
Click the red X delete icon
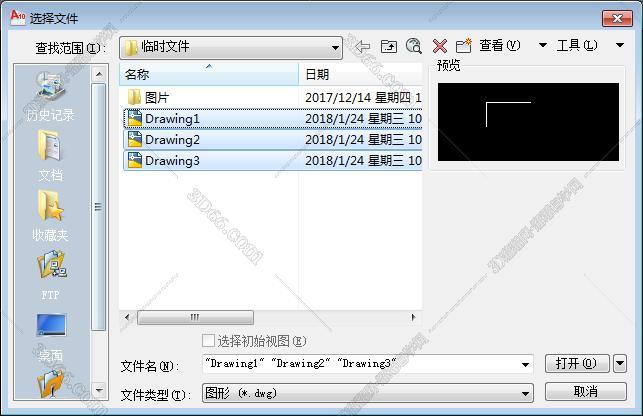pos(440,46)
